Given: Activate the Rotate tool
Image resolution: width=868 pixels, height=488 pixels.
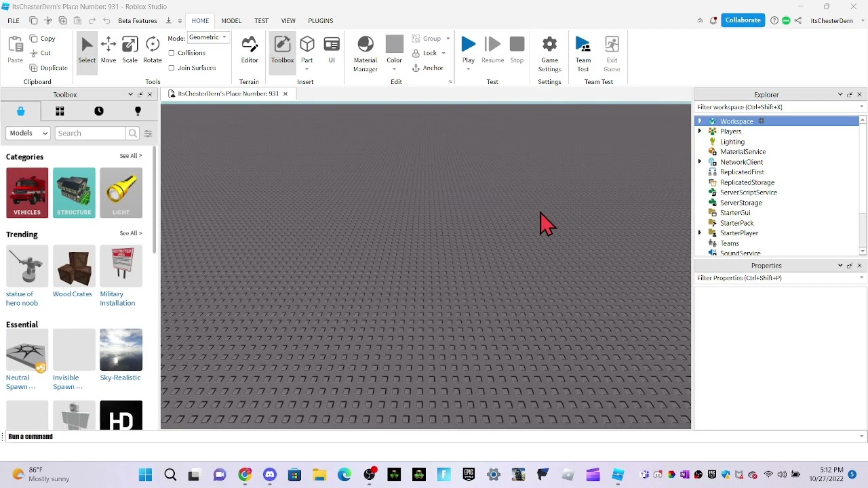Looking at the screenshot, I should pos(153,50).
